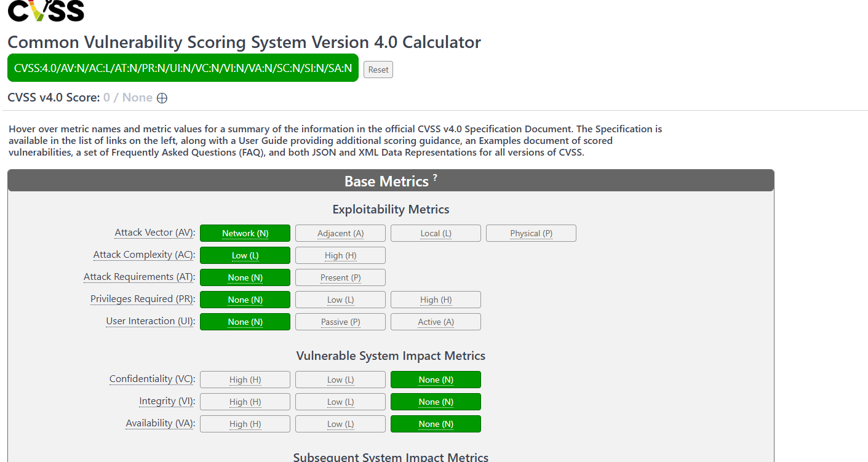Select the green CVSS vector string
868x462 pixels.
pyautogui.click(x=183, y=68)
